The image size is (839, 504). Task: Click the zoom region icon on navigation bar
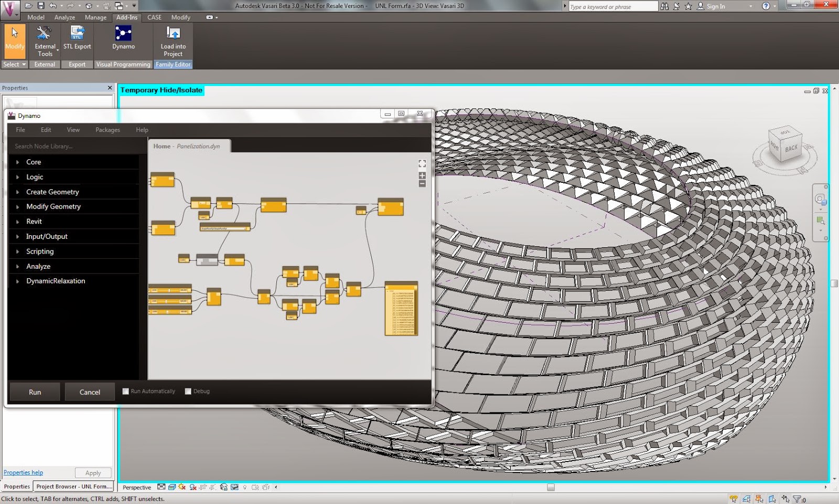click(821, 221)
